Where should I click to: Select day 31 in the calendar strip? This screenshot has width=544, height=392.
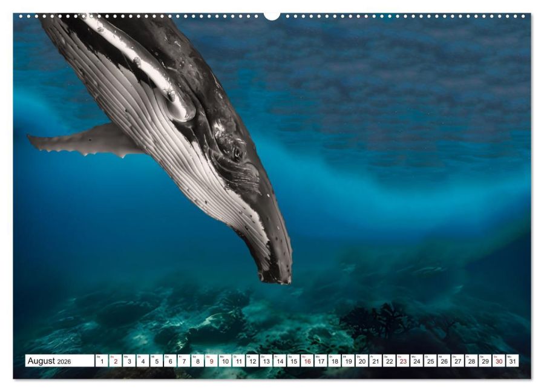point(513,361)
